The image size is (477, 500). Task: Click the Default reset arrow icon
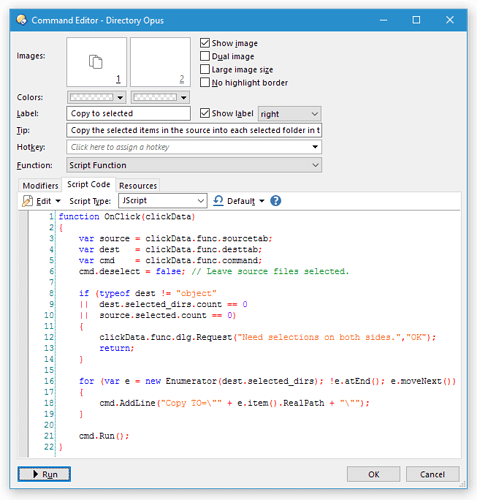(x=218, y=201)
